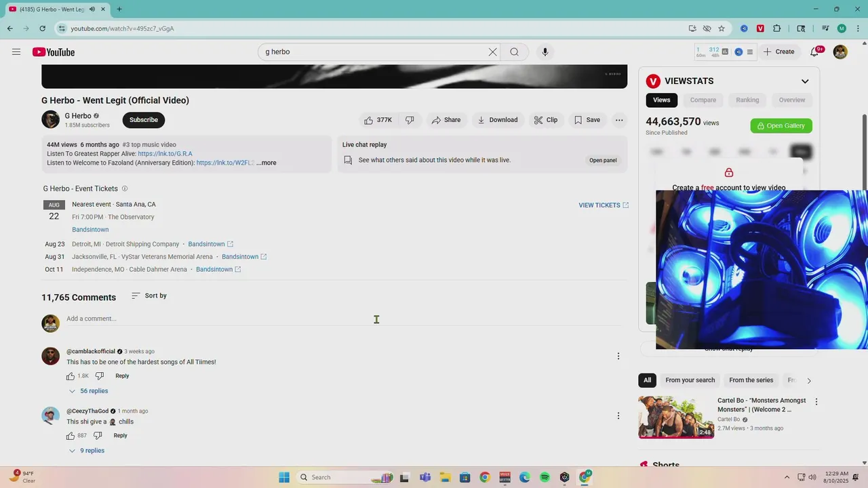Viewport: 868px width, 488px height.
Task: Dislike the @camblackofficial comment
Action: (x=100, y=376)
